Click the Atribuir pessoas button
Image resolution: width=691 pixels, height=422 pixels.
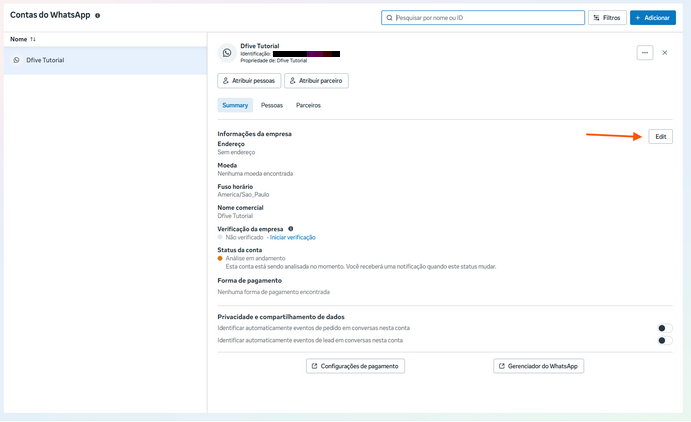(x=249, y=81)
